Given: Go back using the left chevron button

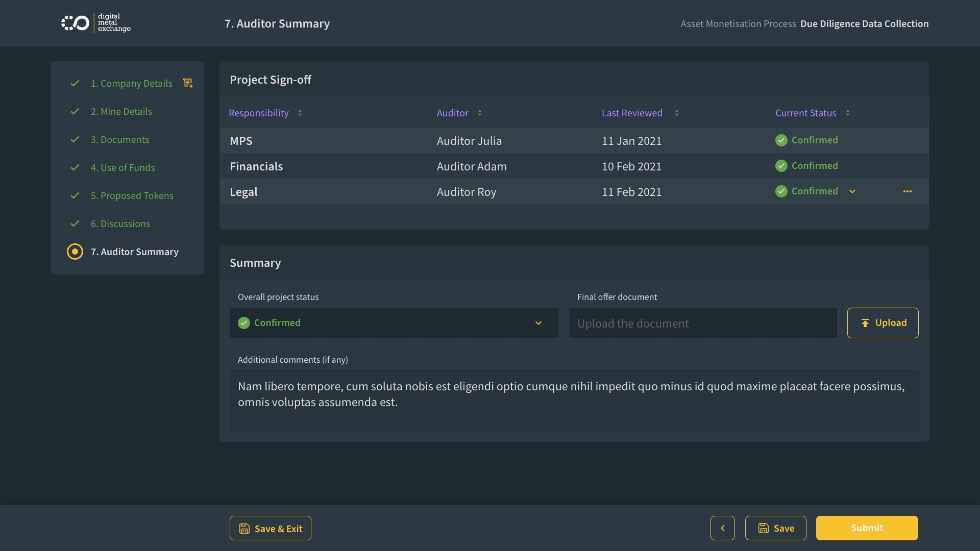Looking at the screenshot, I should [x=722, y=528].
